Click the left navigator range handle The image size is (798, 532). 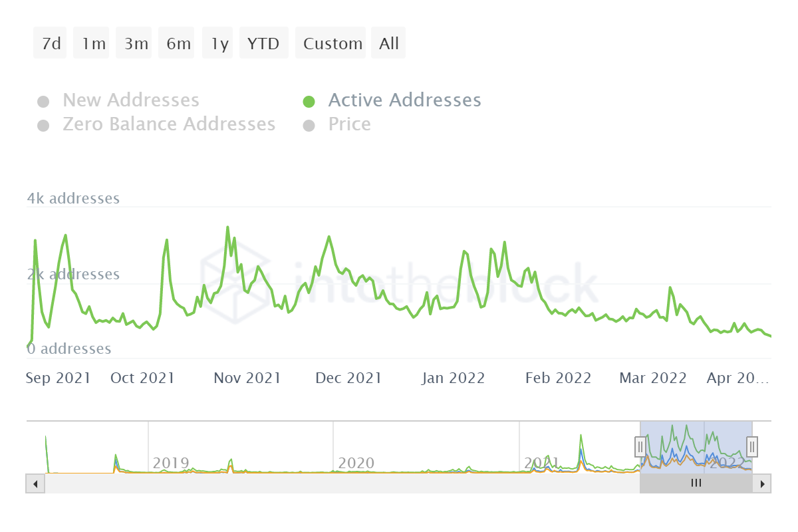point(640,445)
